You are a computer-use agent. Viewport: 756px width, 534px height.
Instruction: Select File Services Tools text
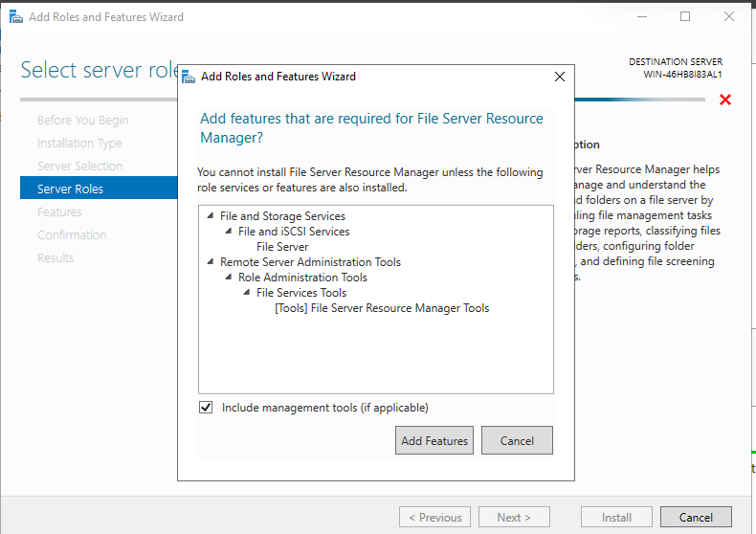coord(301,293)
